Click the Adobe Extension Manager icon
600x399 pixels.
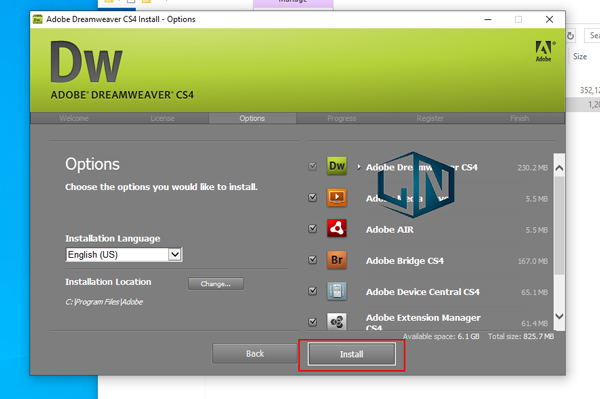(x=337, y=322)
